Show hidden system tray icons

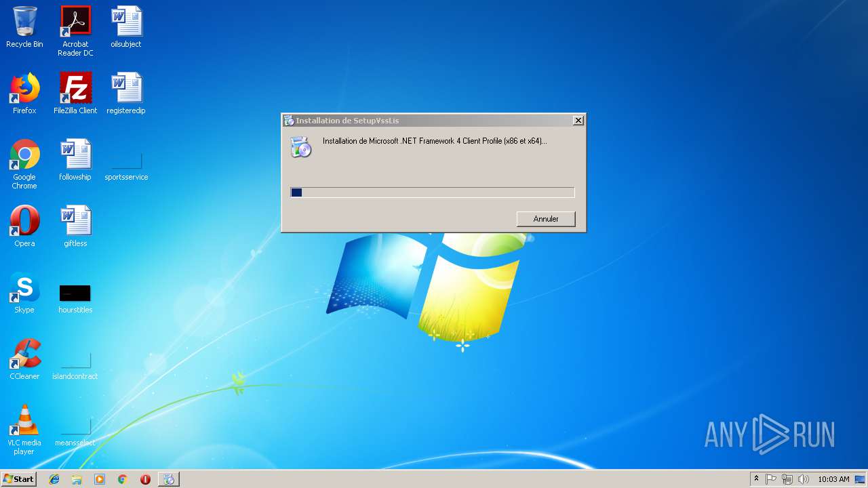coord(756,479)
